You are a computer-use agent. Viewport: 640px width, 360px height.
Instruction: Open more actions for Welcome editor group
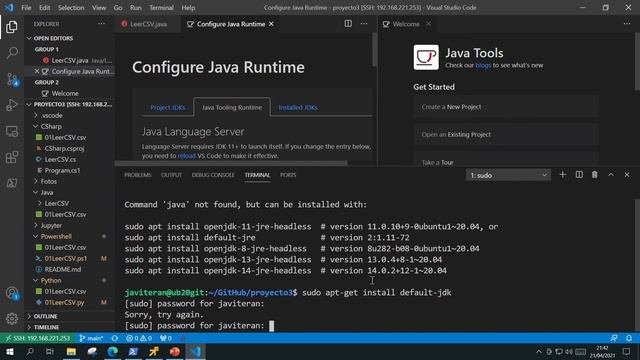[x=627, y=24]
